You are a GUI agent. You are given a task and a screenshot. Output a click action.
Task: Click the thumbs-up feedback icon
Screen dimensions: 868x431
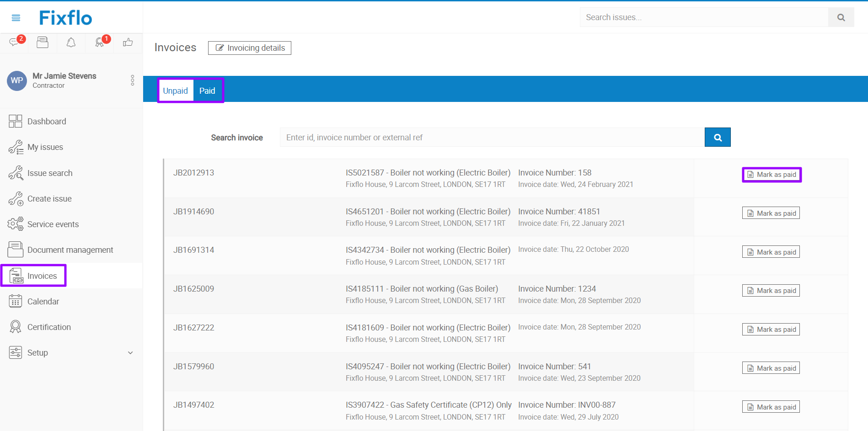click(x=128, y=42)
